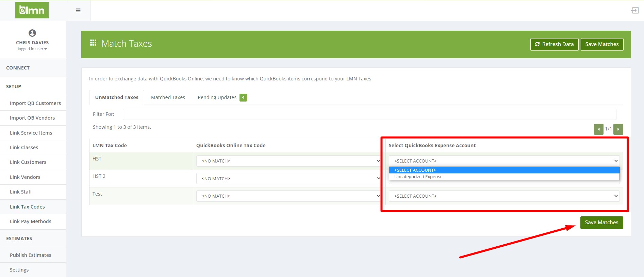Click the logout icon at top right
The height and width of the screenshot is (277, 644).
pos(635,11)
